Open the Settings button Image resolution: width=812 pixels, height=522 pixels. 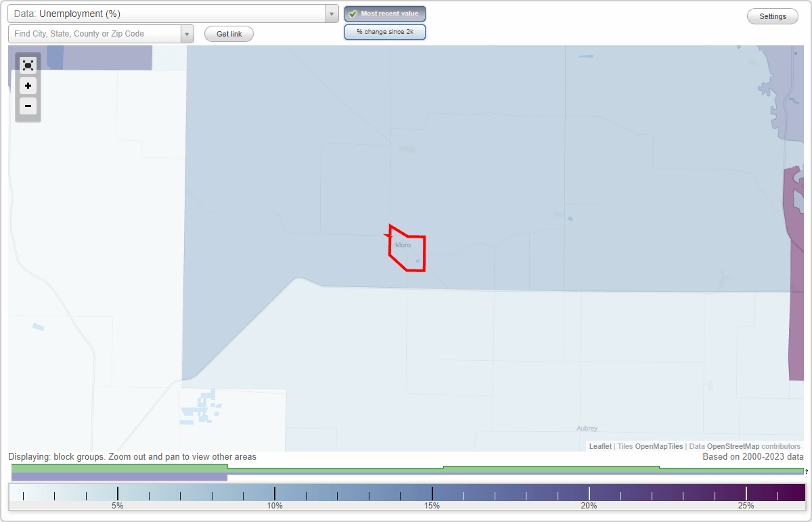point(773,16)
